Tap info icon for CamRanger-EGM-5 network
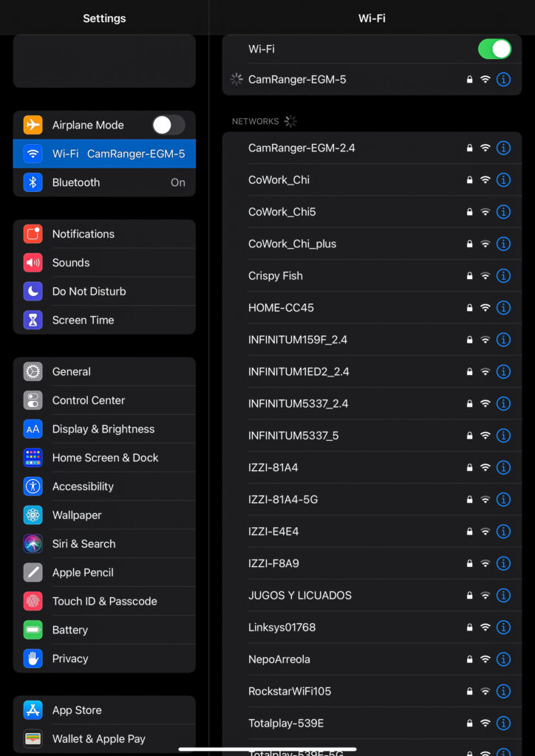This screenshot has height=756, width=535. point(503,79)
